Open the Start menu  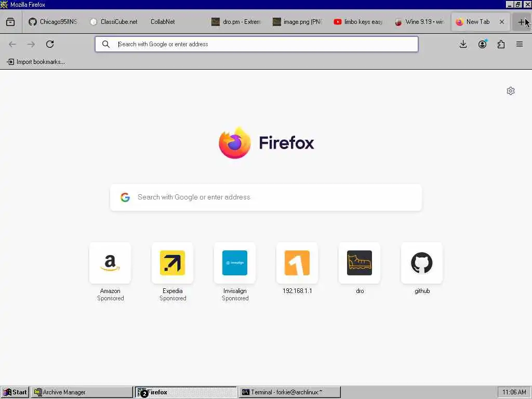coord(15,392)
